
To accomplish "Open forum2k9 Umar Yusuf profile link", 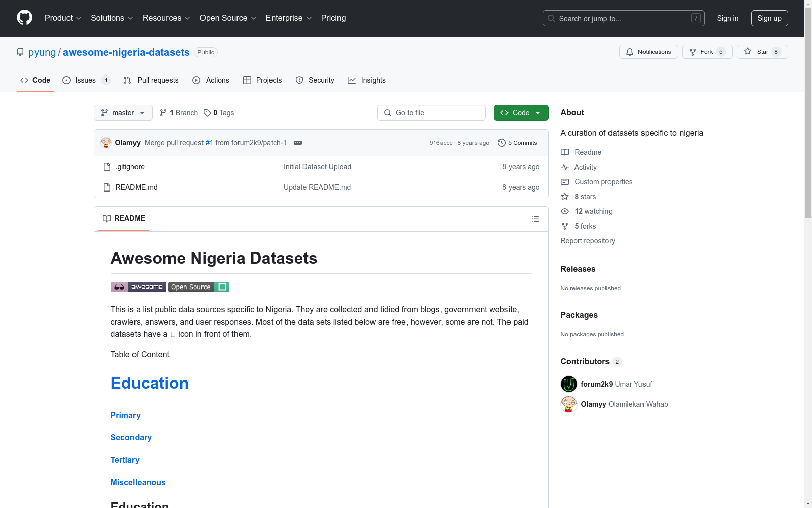I will (x=616, y=384).
